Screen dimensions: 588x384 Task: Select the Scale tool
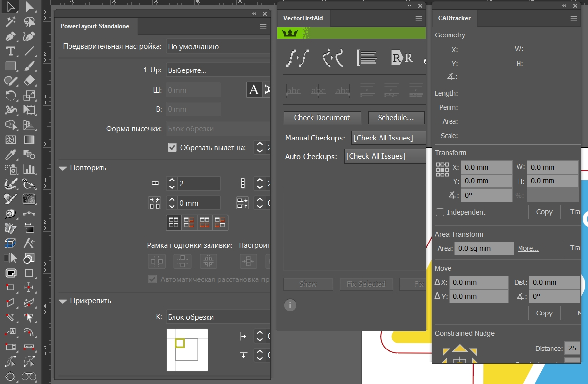29,95
